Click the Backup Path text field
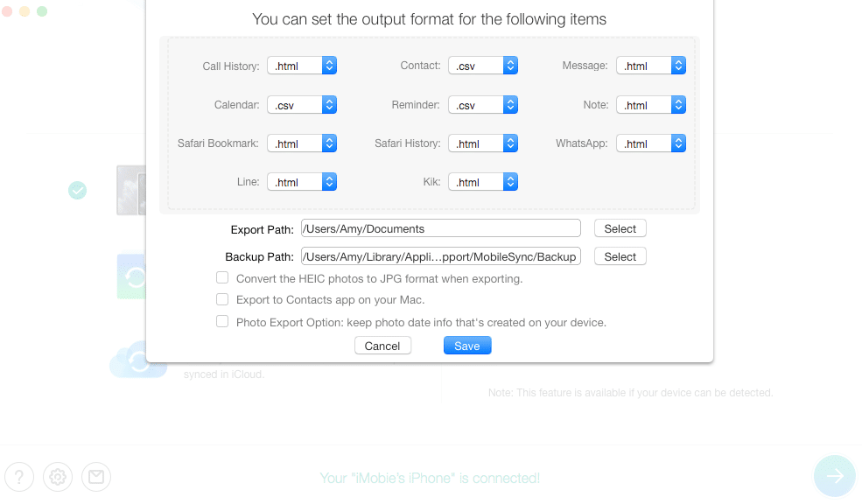The width and height of the screenshot is (862, 504). coord(441,256)
